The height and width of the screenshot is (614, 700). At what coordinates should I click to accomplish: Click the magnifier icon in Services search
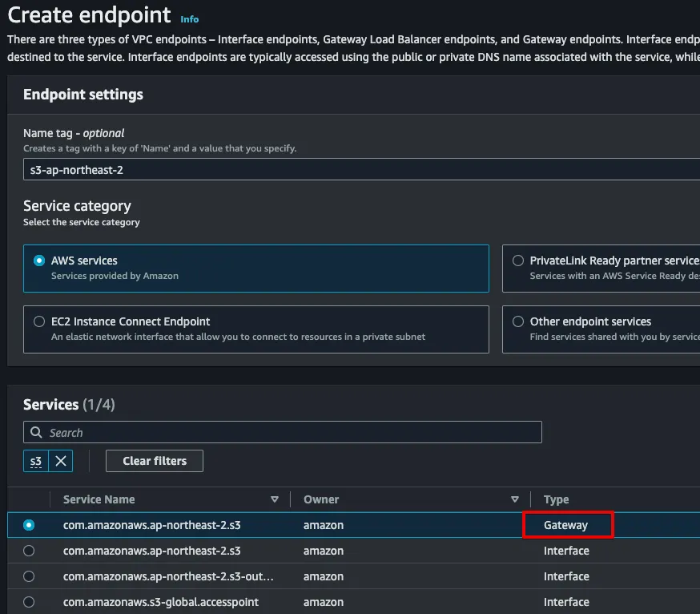click(x=36, y=432)
